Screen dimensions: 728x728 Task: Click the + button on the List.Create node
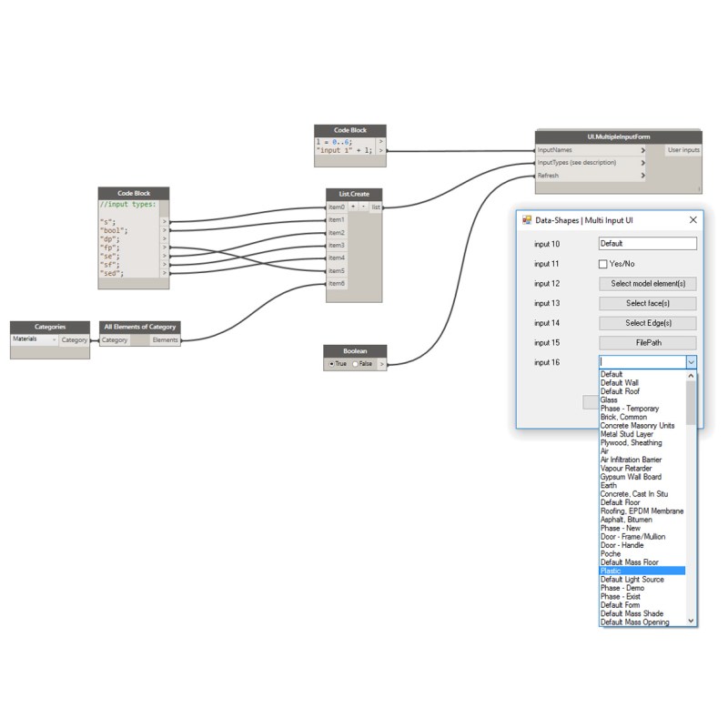pyautogui.click(x=353, y=207)
